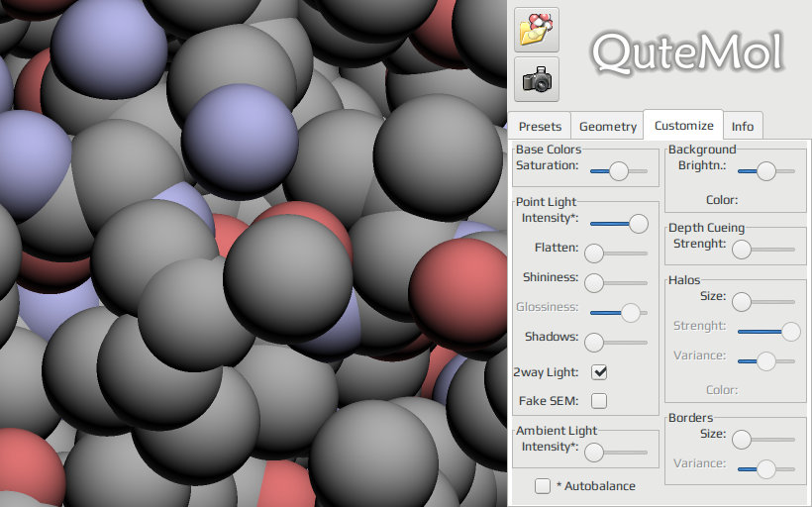
Task: Adjust the Base Colors Saturation slider
Action: click(x=618, y=171)
